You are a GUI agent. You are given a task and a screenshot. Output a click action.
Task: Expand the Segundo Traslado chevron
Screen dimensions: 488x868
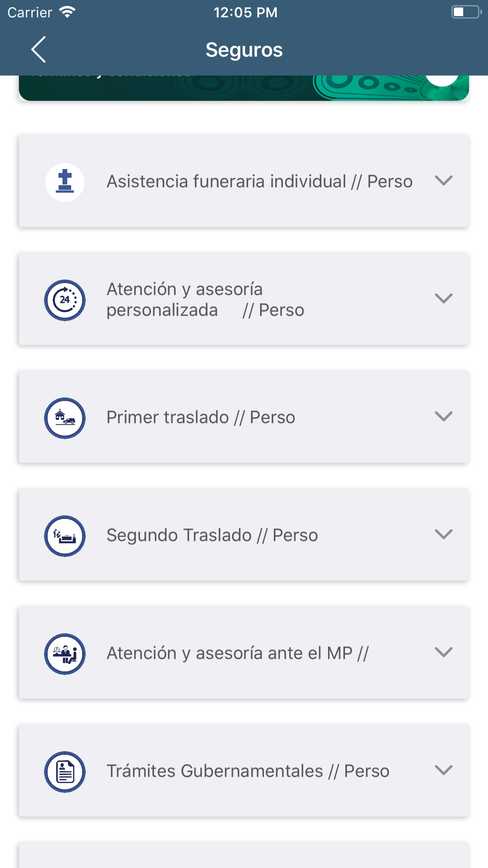(x=444, y=534)
